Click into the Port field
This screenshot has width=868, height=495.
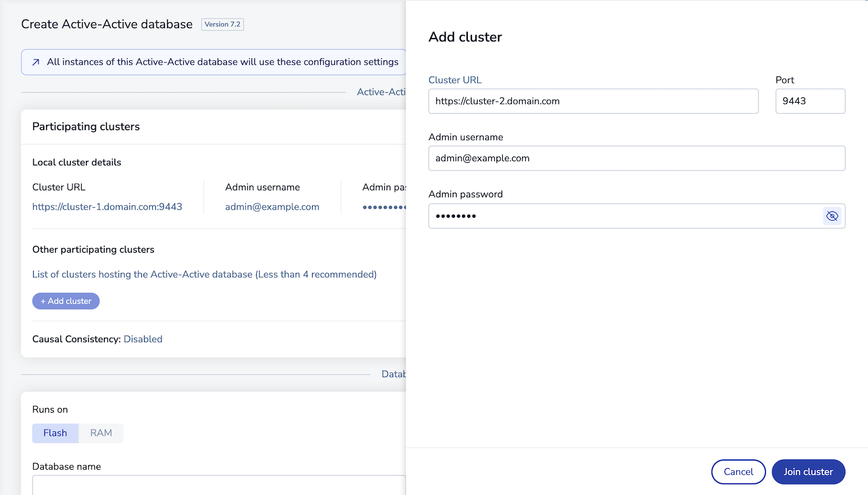click(x=810, y=101)
